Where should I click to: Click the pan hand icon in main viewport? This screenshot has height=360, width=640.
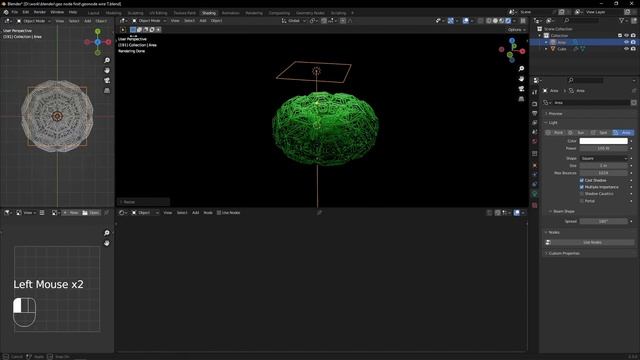521,79
